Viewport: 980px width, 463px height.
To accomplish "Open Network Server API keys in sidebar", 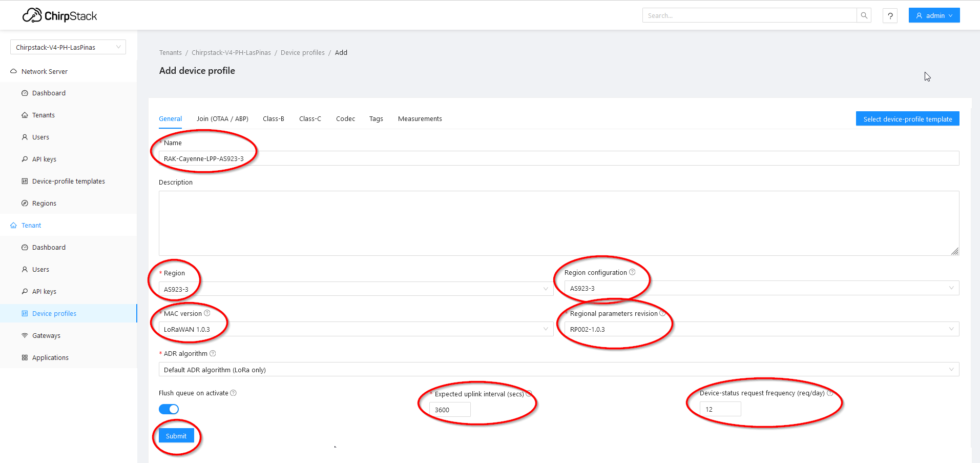I will 69,159.
